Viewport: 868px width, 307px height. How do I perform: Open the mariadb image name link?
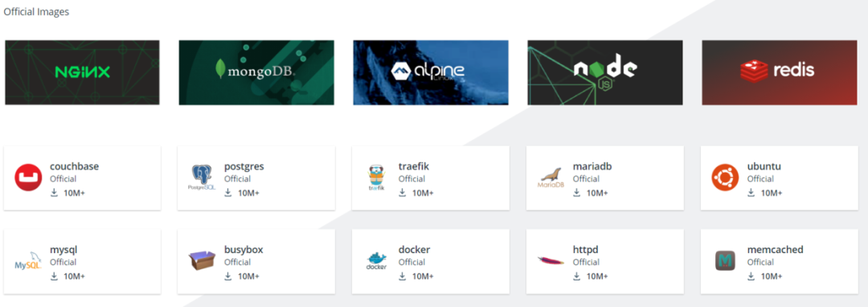coord(592,166)
